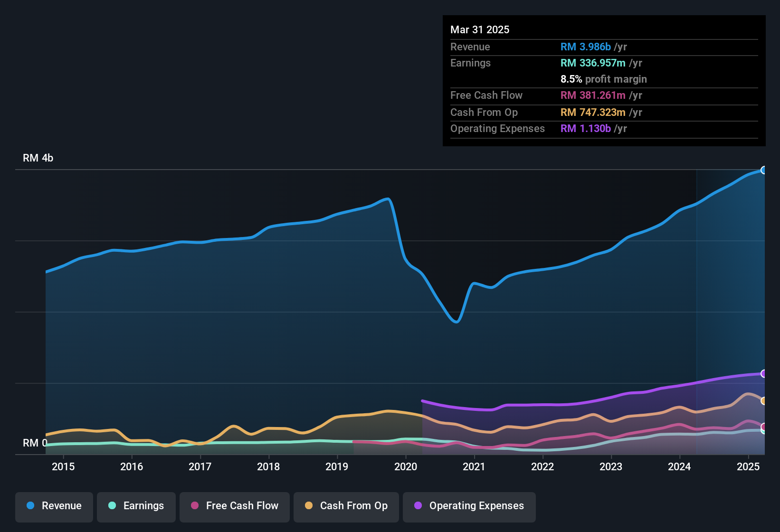Click the teal Earnings legend dot
Screen dimensions: 780x532
(112, 506)
